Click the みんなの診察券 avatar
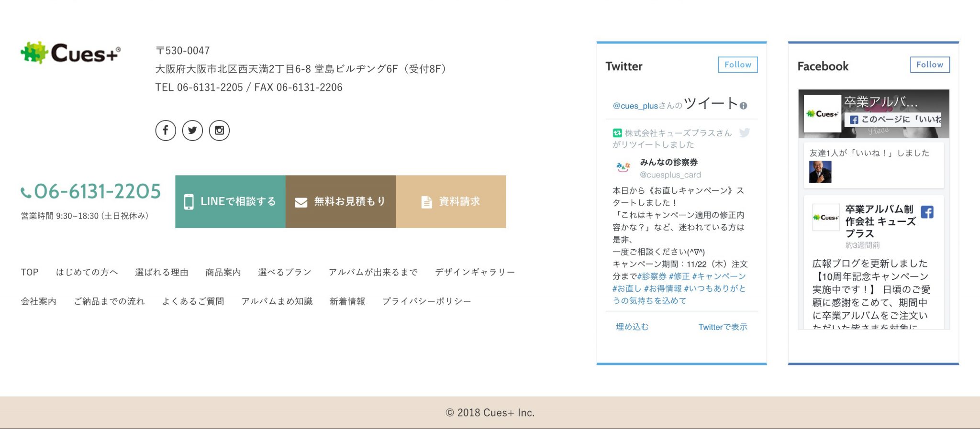This screenshot has width=980, height=429. (x=623, y=167)
